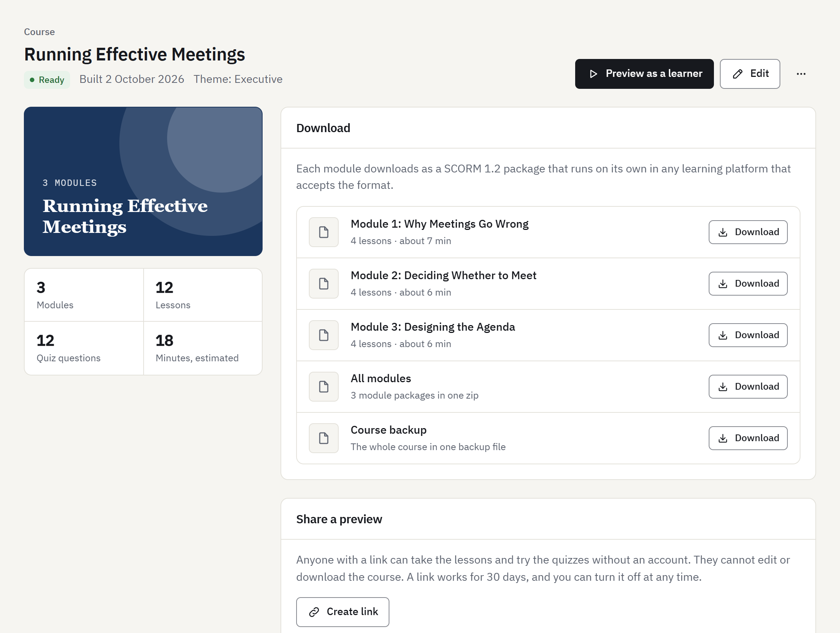The height and width of the screenshot is (633, 840).
Task: Click '3 module packages in one zip' text
Action: pyautogui.click(x=414, y=396)
